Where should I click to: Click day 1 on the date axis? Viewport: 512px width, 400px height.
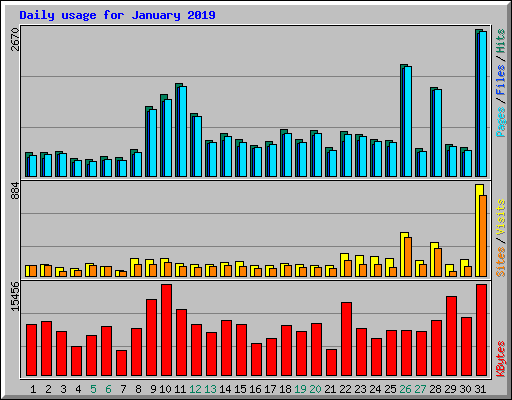(x=33, y=389)
